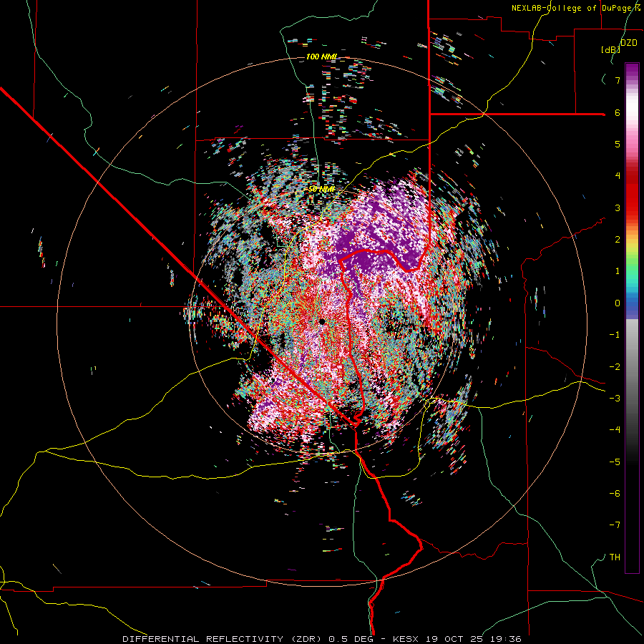Click the -2 scale tick label

pyautogui.click(x=615, y=366)
